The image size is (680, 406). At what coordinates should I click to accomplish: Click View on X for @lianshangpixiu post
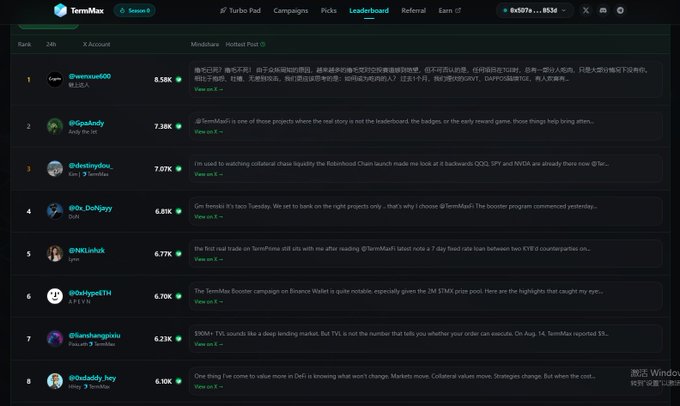(x=209, y=344)
